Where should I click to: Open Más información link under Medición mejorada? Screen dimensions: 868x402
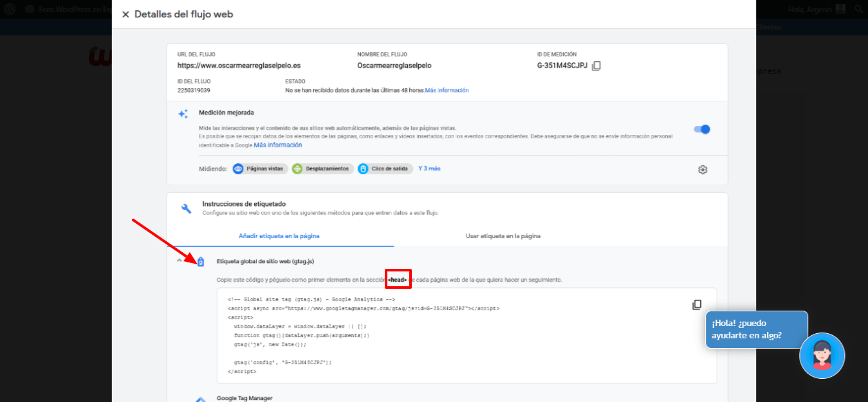(278, 145)
